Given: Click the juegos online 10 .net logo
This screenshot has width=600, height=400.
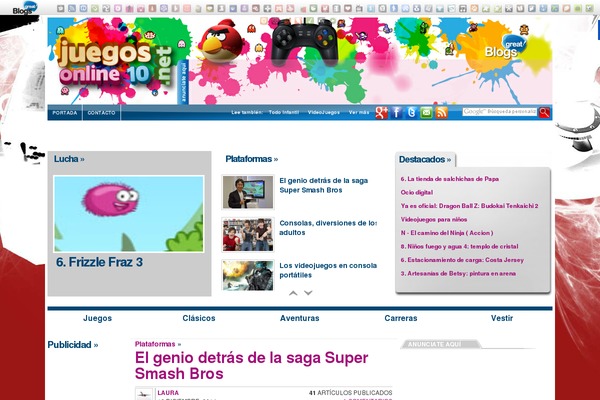Looking at the screenshot, I should [115, 65].
